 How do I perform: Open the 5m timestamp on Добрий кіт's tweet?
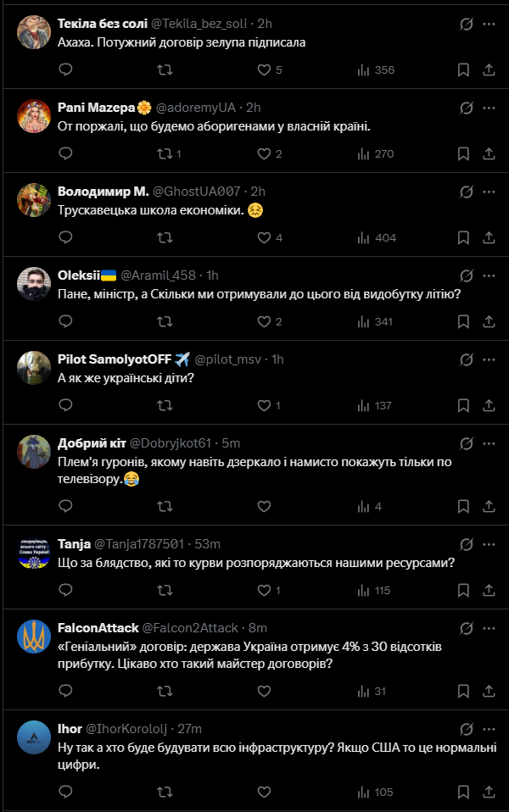(231, 443)
